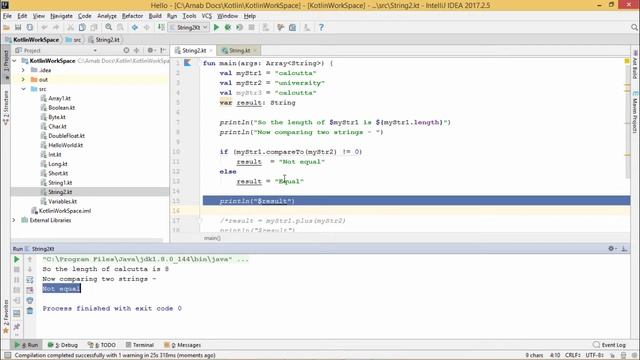Click hide Run panel icon
Image resolution: width=640 pixels, height=360 pixels.
[624, 248]
